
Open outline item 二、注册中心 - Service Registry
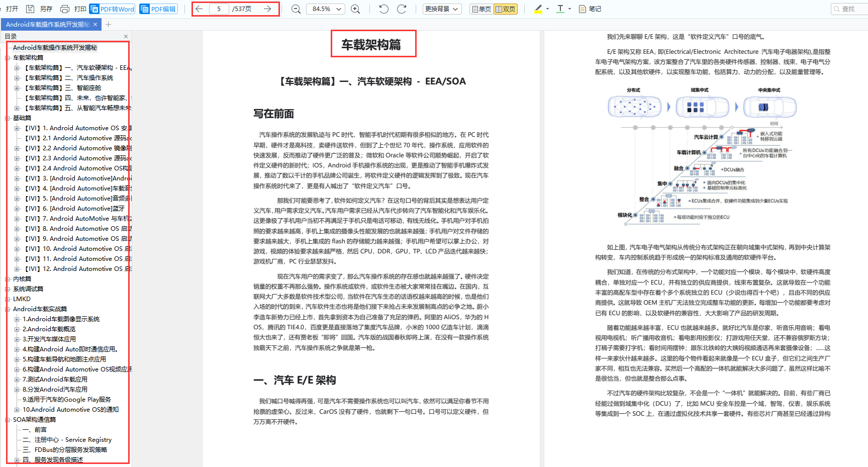[67, 440]
